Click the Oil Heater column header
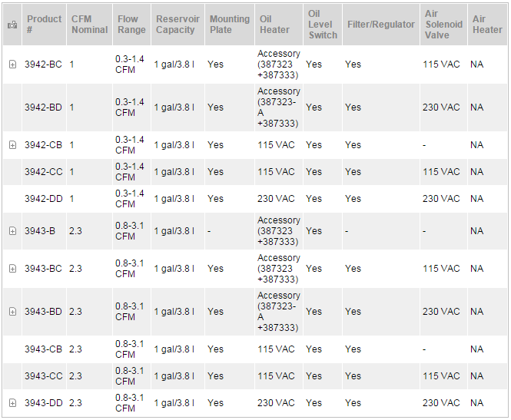The height and width of the screenshot is (420, 511). click(274, 24)
